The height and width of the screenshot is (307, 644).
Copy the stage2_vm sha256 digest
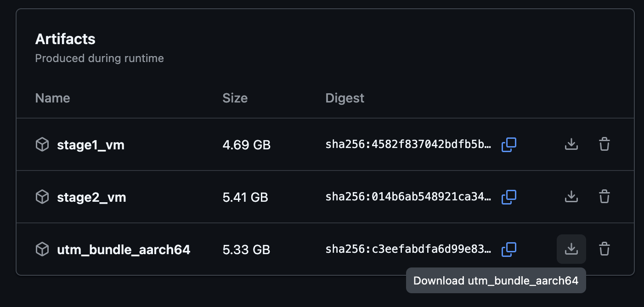click(509, 197)
